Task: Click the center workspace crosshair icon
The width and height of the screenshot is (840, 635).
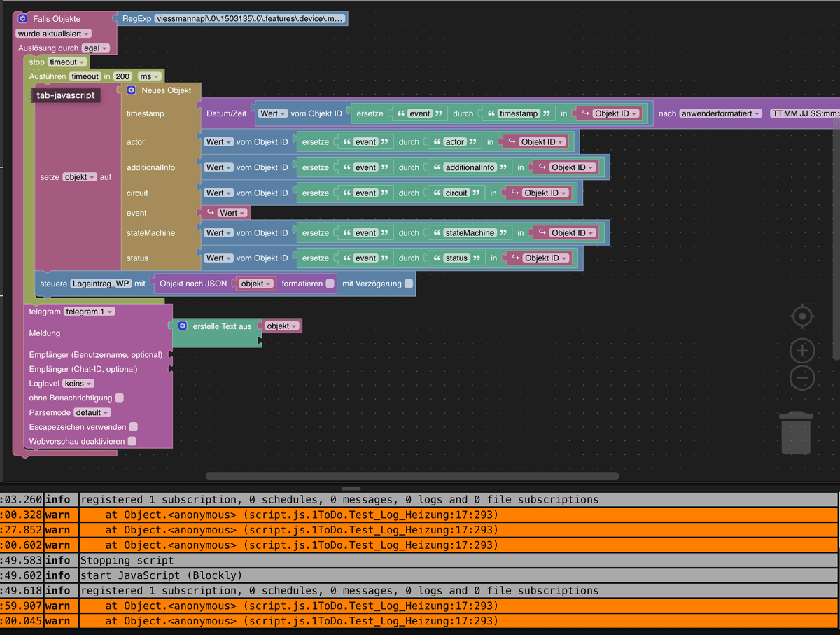Action: coord(802,317)
